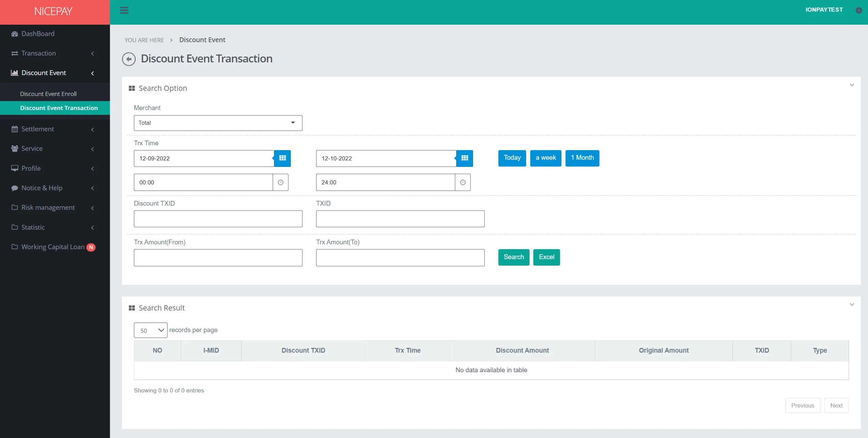868x438 pixels.
Task: Click the Working Capital Loan folder icon
Action: click(x=14, y=247)
